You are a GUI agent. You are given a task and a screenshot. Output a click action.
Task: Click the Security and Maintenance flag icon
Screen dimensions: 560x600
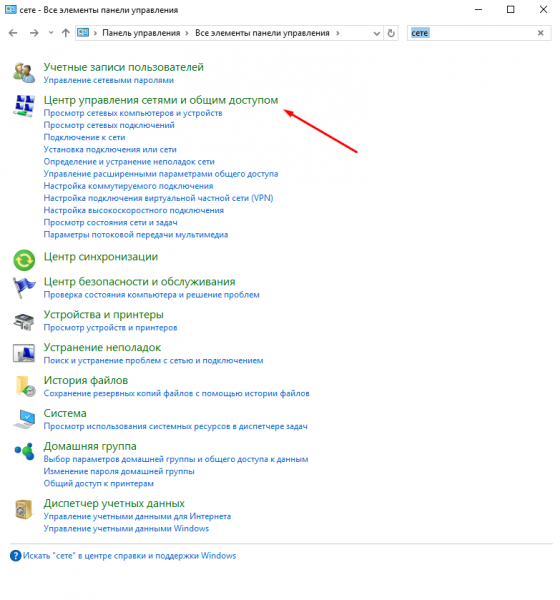(24, 287)
